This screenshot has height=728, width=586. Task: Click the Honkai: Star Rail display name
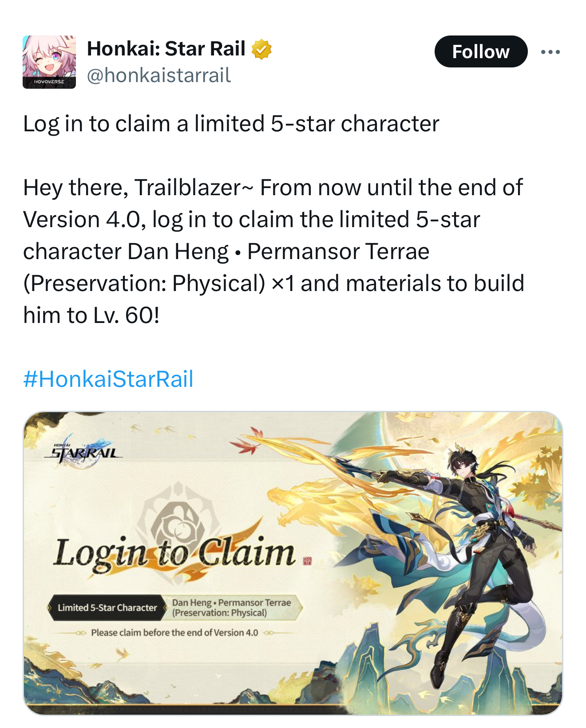click(166, 49)
